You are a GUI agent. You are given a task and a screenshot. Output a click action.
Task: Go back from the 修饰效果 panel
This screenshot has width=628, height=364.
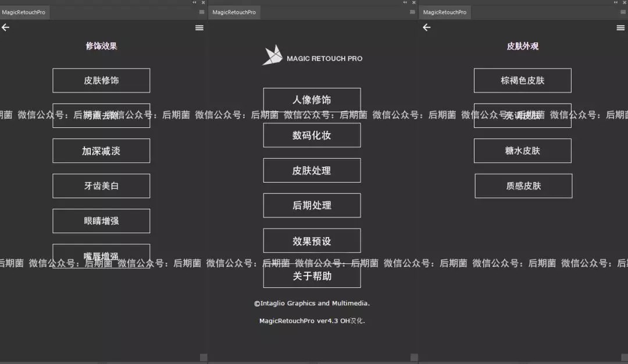point(6,28)
